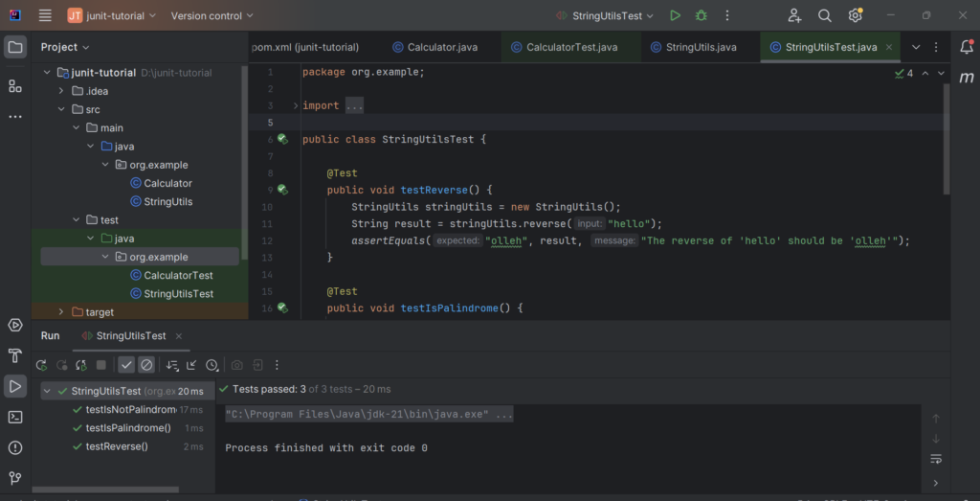Open the StringUtilsTest run configuration dropdown
The height and width of the screenshot is (501, 980).
605,15
